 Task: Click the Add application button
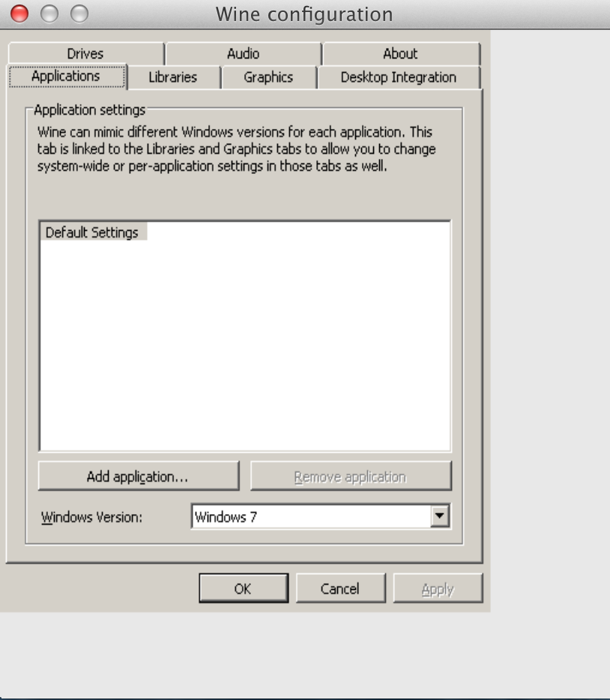point(138,477)
